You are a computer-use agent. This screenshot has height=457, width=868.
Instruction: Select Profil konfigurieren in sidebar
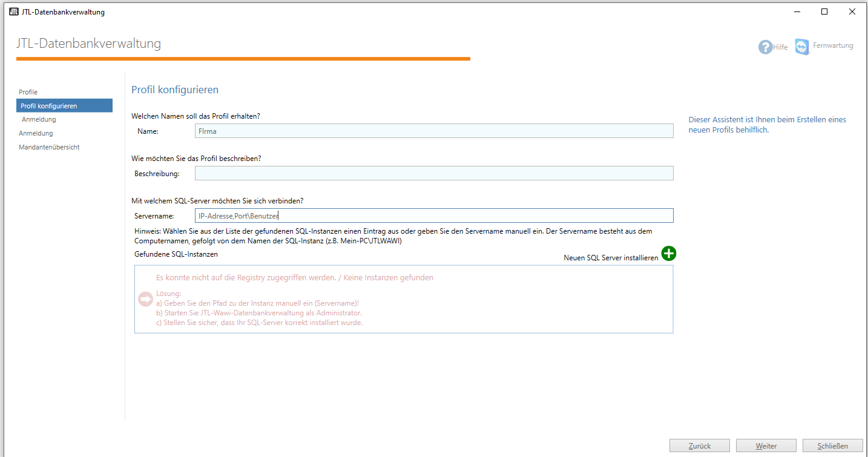64,106
